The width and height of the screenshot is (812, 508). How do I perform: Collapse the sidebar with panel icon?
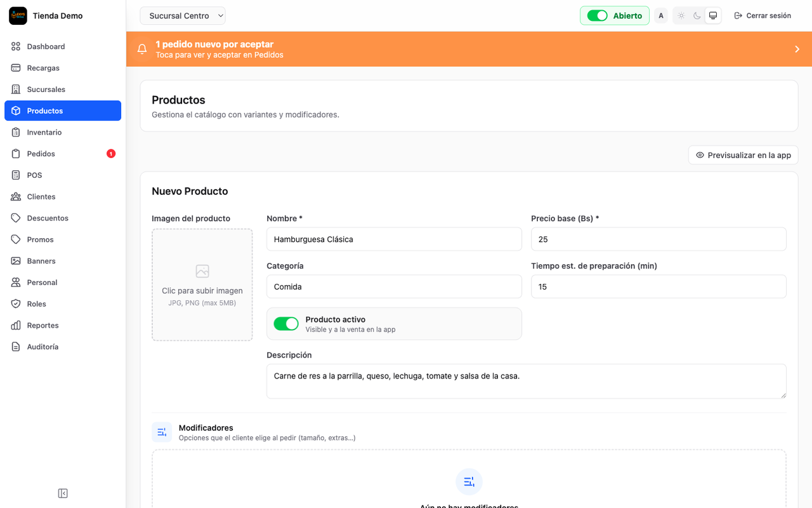pyautogui.click(x=63, y=493)
